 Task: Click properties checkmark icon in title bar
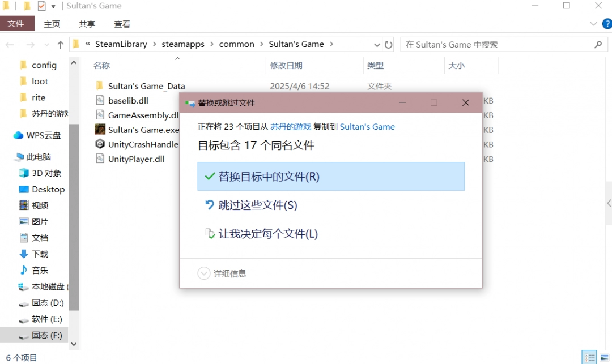click(x=41, y=6)
